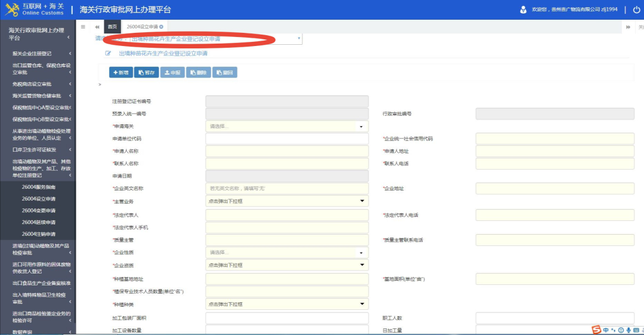Click the 企业英文名称 input field
Screen dimensions: 644x335
286,189
